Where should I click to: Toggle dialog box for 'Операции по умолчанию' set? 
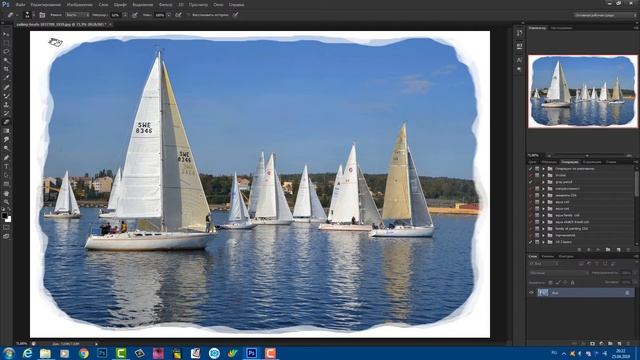pyautogui.click(x=537, y=169)
